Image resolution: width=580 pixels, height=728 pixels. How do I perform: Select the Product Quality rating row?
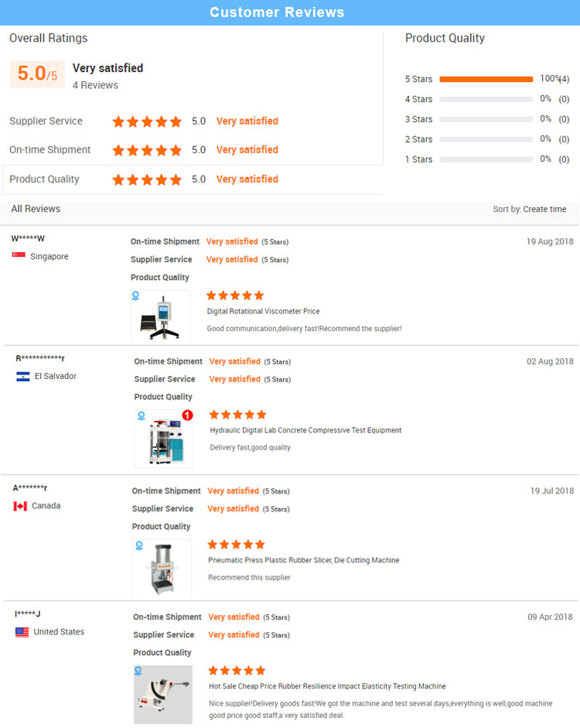click(193, 179)
